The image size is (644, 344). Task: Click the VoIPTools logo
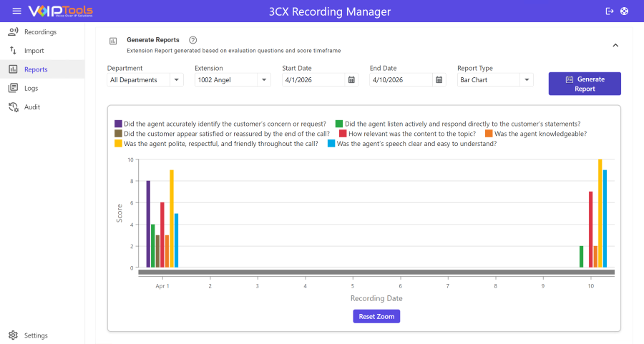pos(61,11)
